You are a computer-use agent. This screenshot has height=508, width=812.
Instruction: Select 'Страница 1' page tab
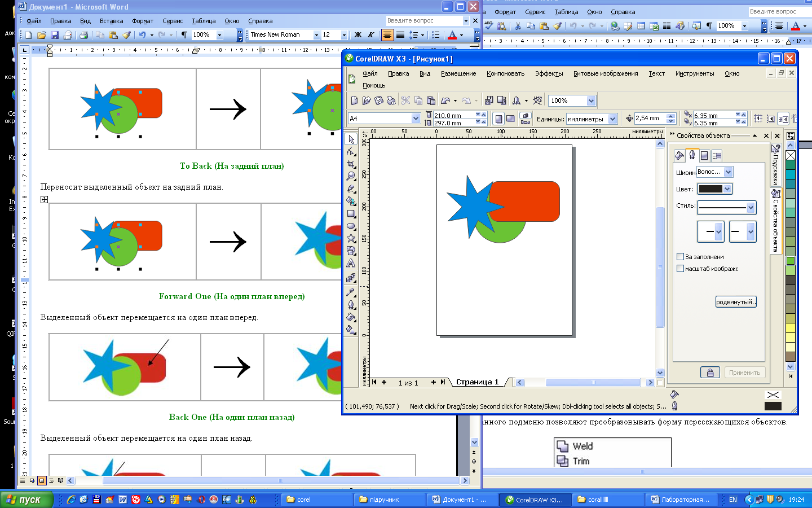click(477, 382)
